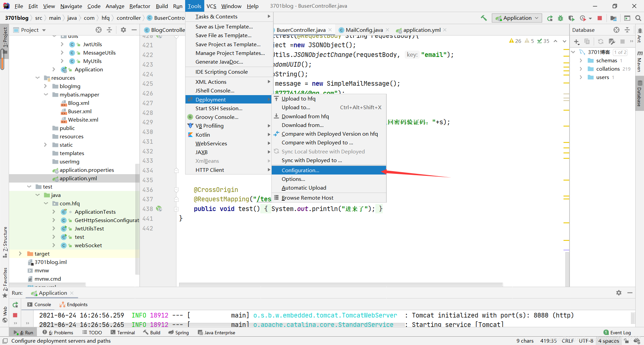The image size is (644, 345).
Task: Select Configuration... in Deployment submenu
Action: click(329, 170)
